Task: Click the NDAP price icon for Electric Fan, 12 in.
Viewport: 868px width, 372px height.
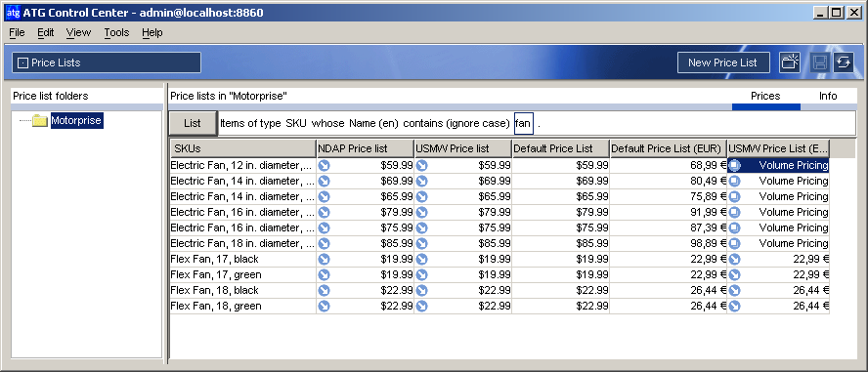Action: (x=324, y=165)
